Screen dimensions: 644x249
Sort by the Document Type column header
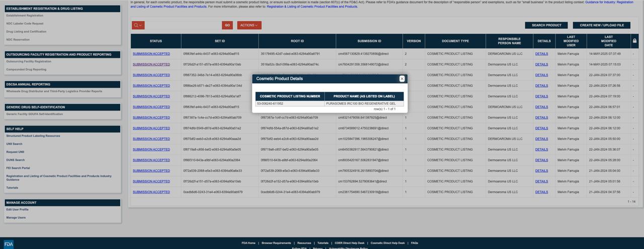455,41
